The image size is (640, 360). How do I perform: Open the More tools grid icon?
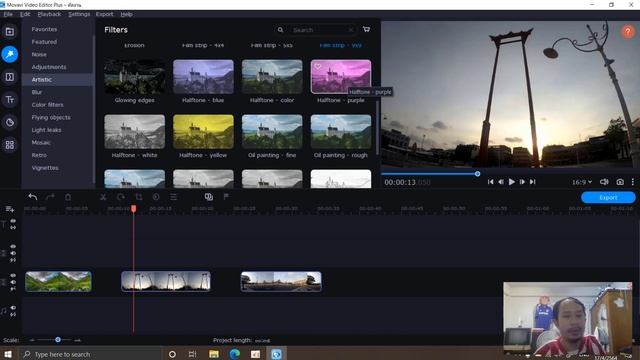coord(10,145)
